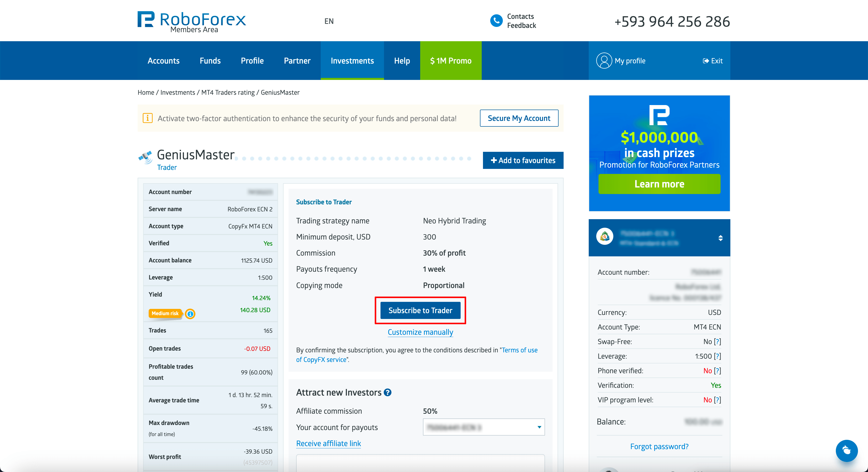This screenshot has width=868, height=472.
Task: Click the RoboForex ECN 2 server name
Action: point(250,209)
